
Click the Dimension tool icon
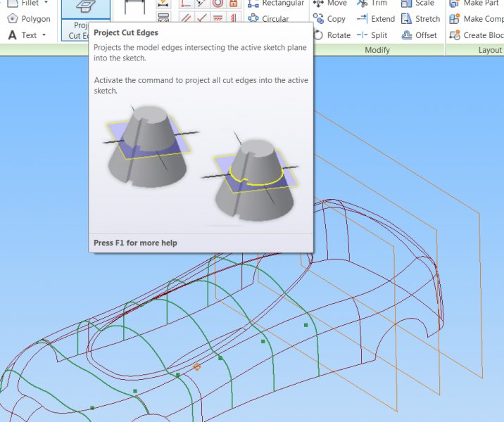[x=134, y=8]
